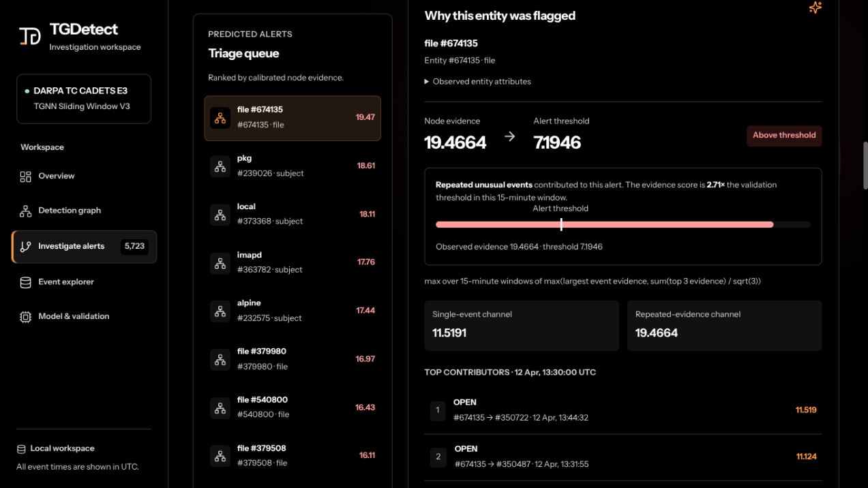Image resolution: width=868 pixels, height=488 pixels.
Task: Click node icon for file #674135
Action: point(220,118)
